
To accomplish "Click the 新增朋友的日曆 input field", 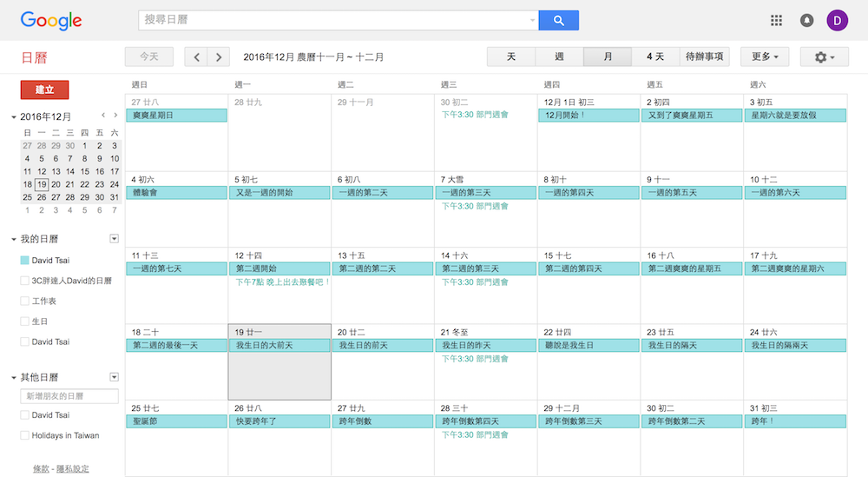I will tap(69, 396).
